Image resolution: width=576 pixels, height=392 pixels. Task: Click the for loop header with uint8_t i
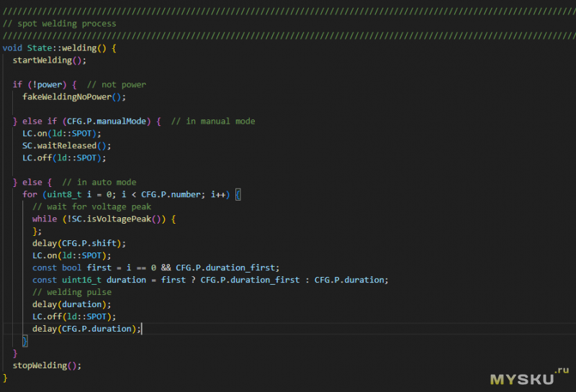[127, 194]
